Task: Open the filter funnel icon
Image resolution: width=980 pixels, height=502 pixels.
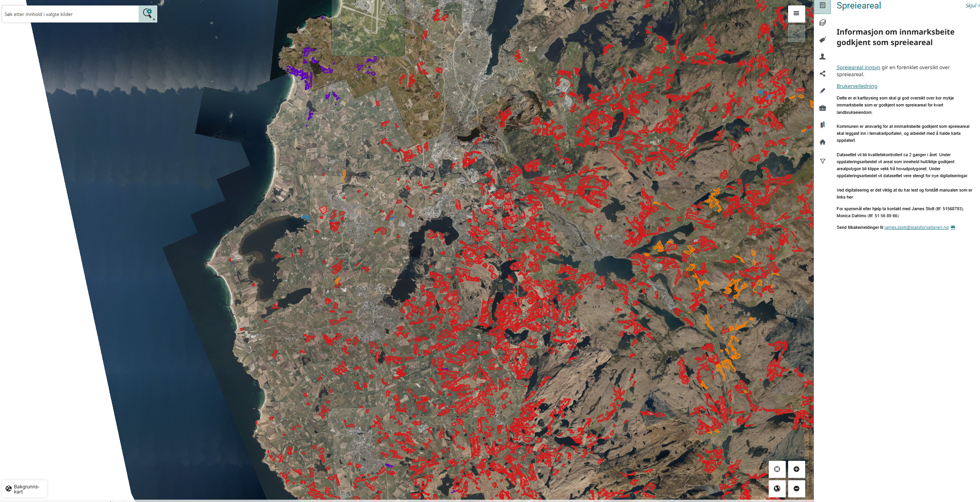Action: point(822,161)
